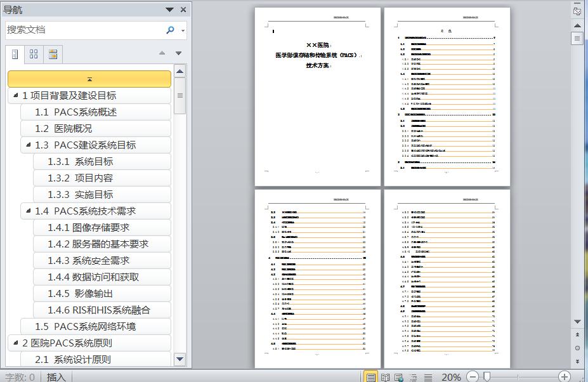Jump to heading 1.3.2 项目内容
Screen dimensions: 588x382
tap(80, 178)
